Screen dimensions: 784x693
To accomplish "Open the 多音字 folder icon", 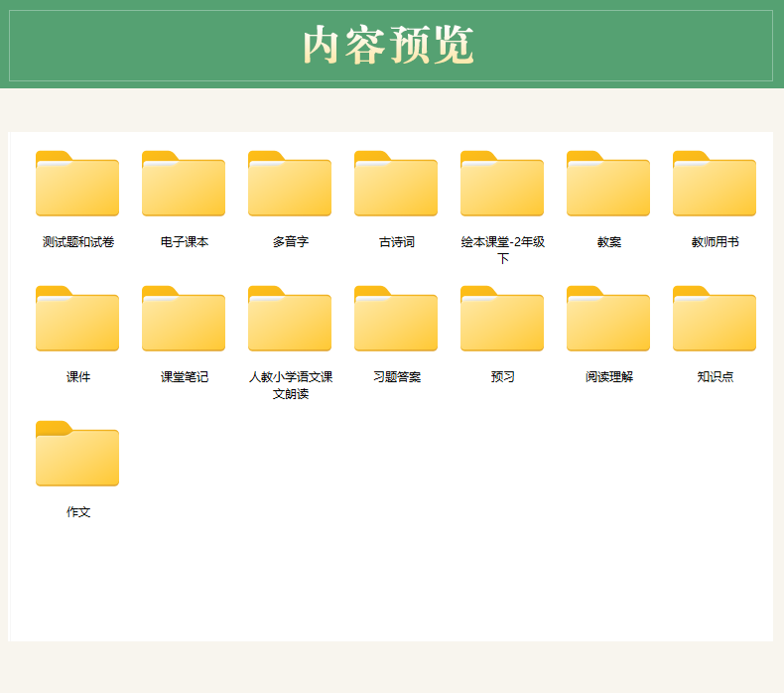I will pyautogui.click(x=290, y=183).
